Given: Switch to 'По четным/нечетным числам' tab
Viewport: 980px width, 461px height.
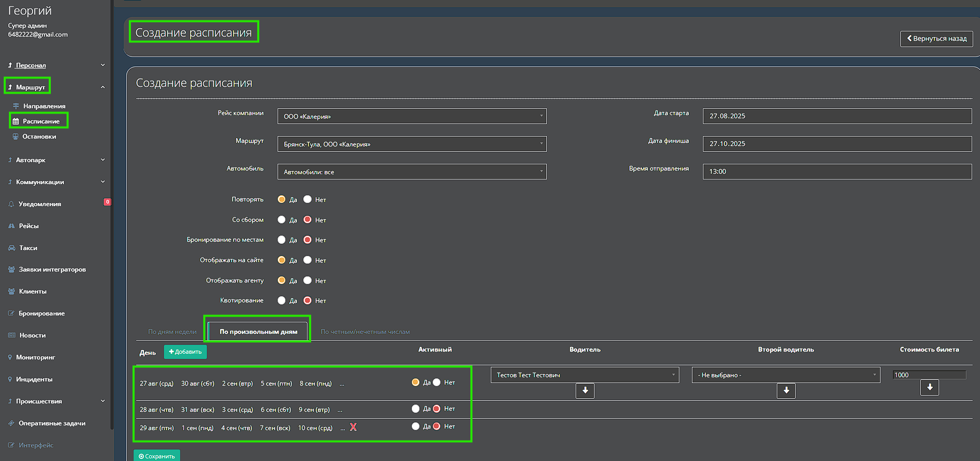Looking at the screenshot, I should [365, 332].
